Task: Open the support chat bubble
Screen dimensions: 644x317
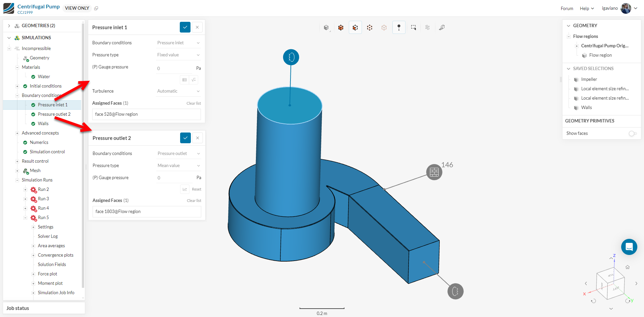Action: tap(629, 247)
